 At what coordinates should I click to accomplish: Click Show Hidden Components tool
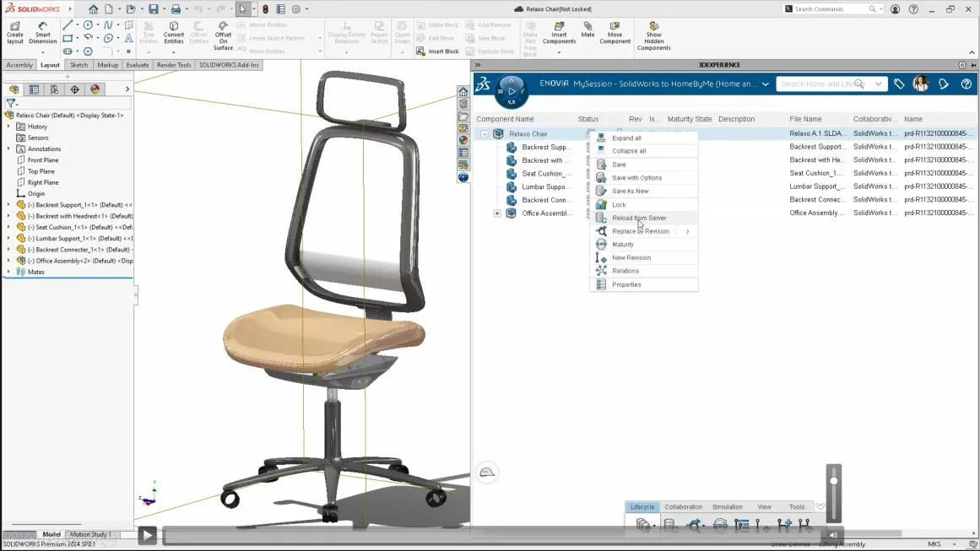(x=653, y=36)
